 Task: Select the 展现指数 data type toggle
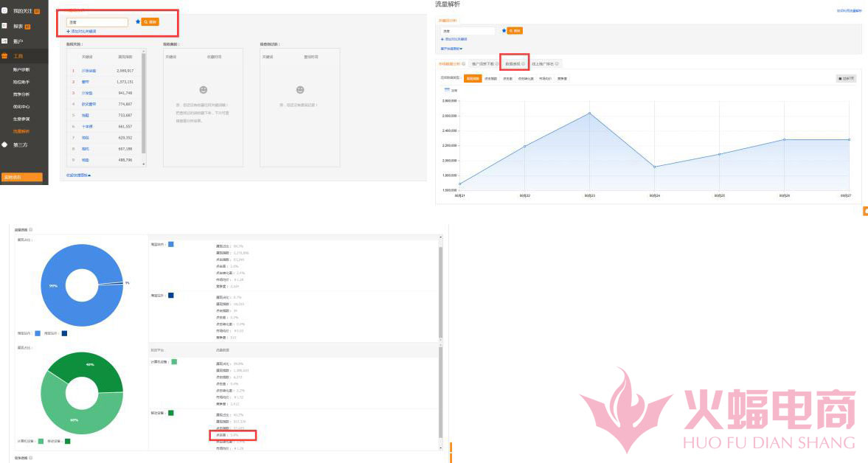pos(473,77)
